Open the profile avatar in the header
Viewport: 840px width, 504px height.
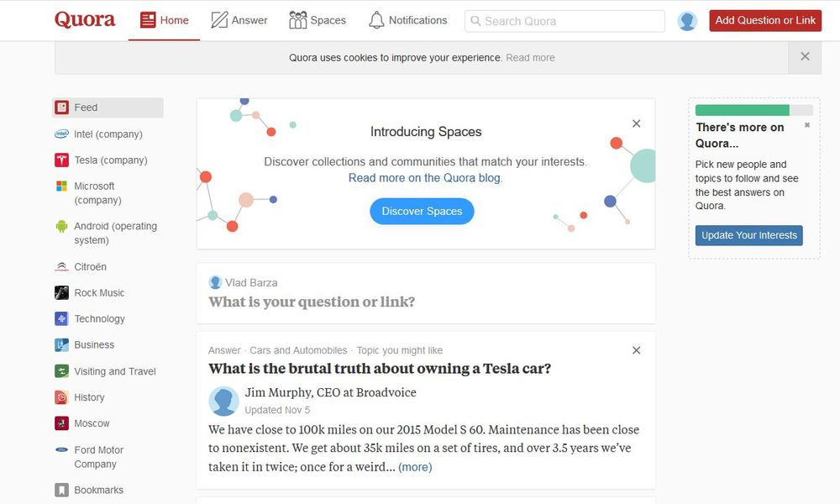(687, 21)
